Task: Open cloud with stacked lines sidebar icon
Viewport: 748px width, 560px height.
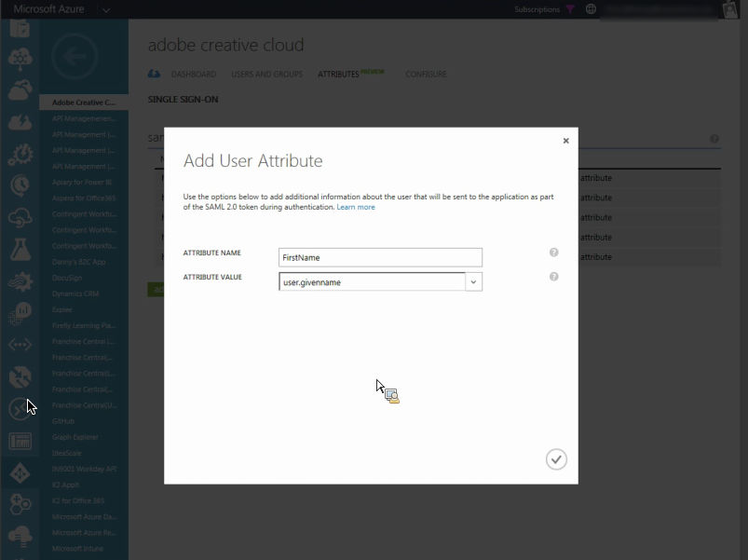Action: tap(20, 536)
